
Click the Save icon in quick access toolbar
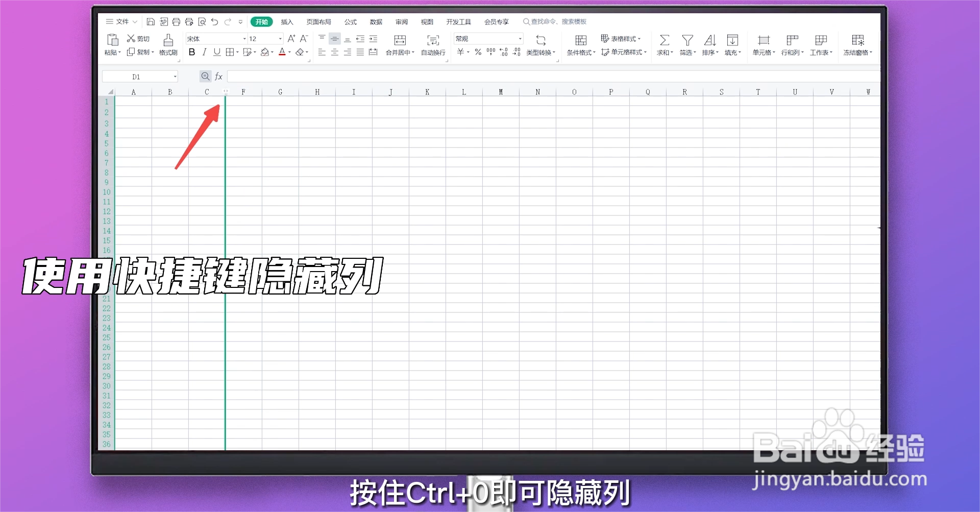(150, 21)
